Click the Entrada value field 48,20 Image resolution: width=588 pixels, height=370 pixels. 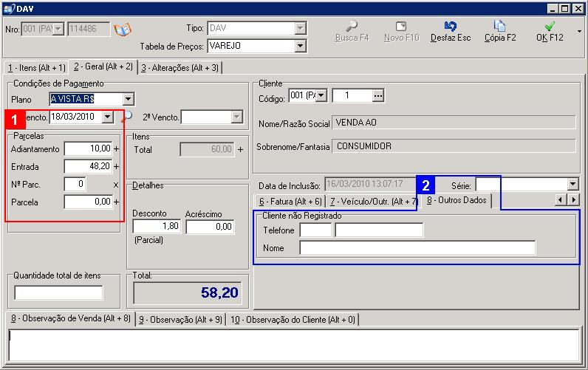coord(89,166)
